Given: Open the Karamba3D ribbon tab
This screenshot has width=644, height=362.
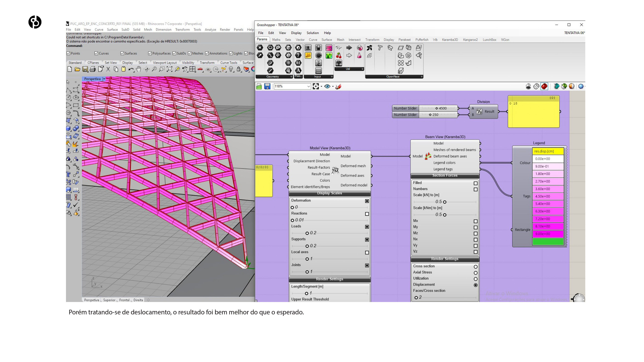Looking at the screenshot, I should pos(450,40).
